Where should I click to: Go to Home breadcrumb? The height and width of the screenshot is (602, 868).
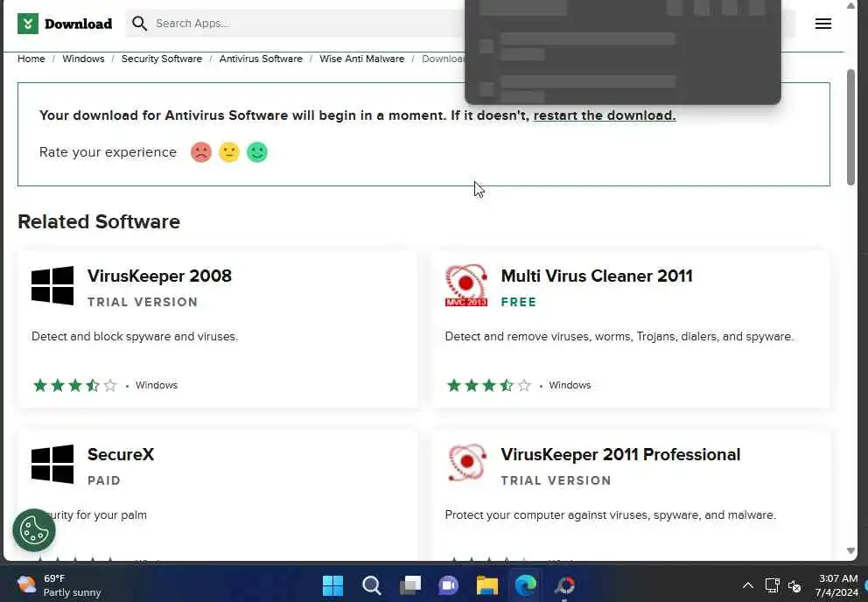[x=31, y=59]
